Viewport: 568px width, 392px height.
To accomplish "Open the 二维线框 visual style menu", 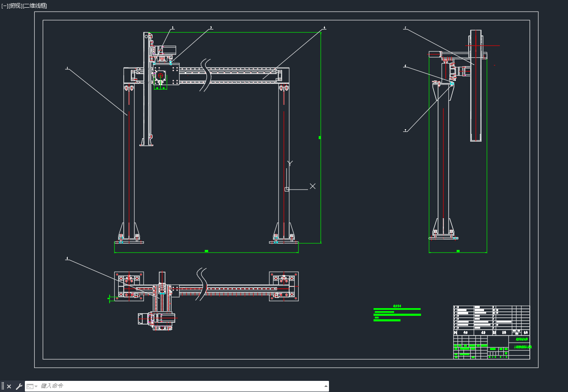I will click(35, 6).
